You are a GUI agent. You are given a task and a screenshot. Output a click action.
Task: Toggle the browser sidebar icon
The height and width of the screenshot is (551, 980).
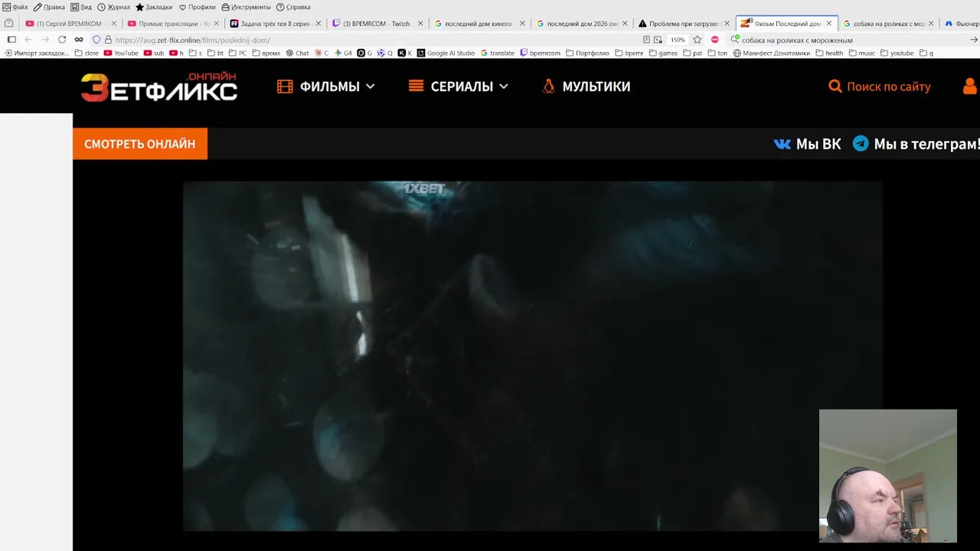point(11,40)
